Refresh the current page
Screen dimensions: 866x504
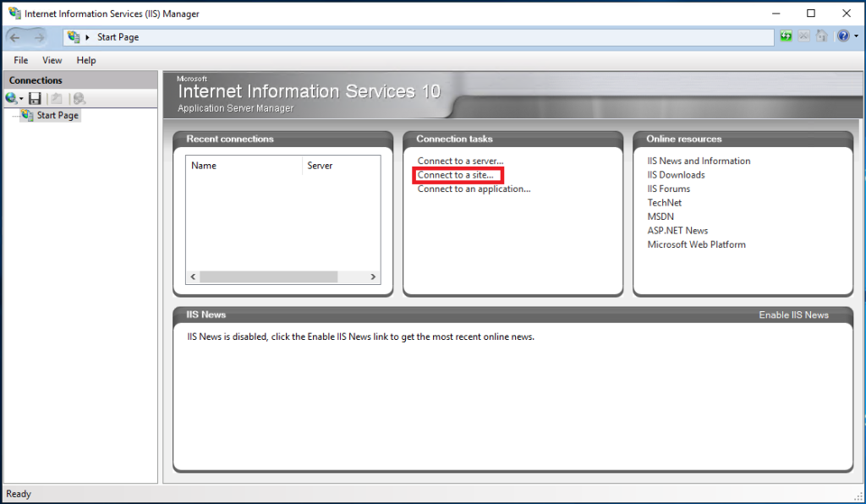tap(786, 36)
